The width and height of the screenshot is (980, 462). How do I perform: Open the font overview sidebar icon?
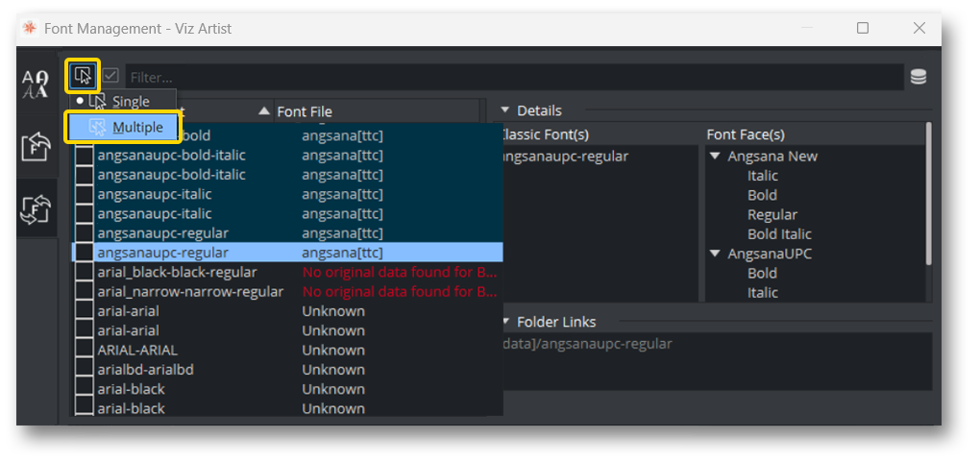coord(36,85)
